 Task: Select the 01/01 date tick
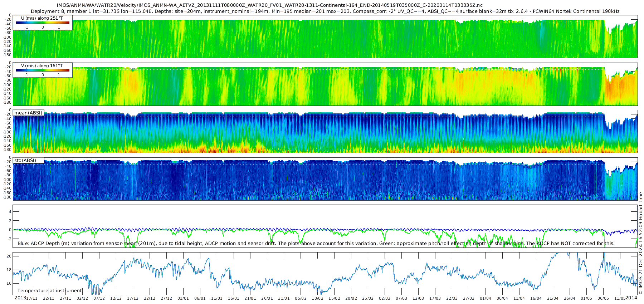click(x=183, y=298)
